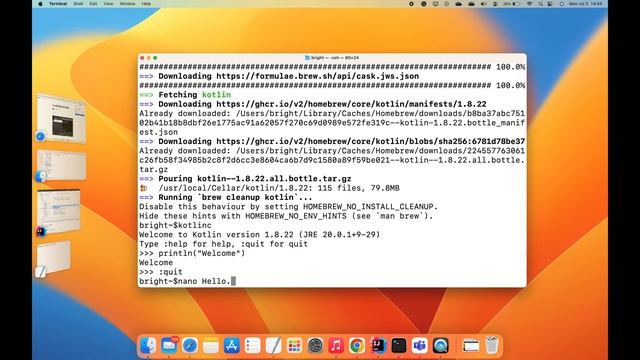Open the minimized window stack beside the Trash

(470, 346)
